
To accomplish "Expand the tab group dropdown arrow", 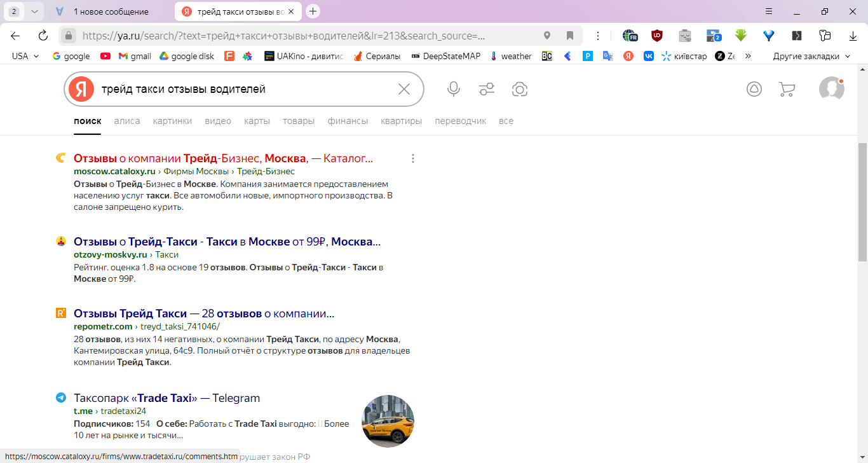I will point(34,11).
